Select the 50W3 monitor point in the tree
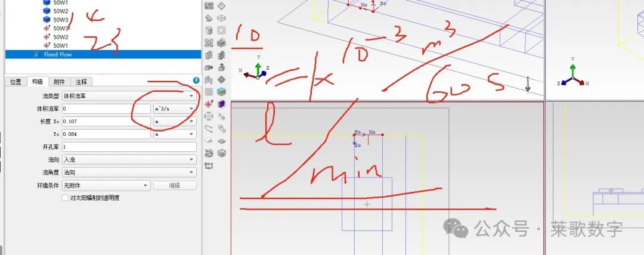Viewport: 644px width, 255px height. pyautogui.click(x=55, y=29)
